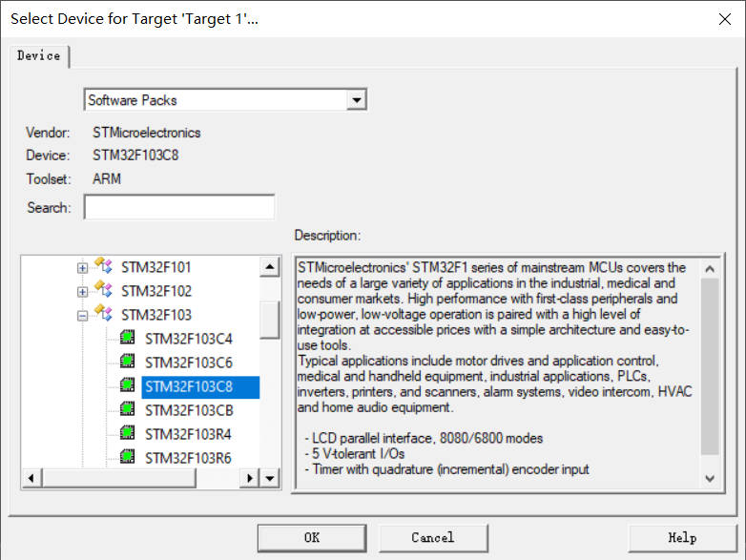The width and height of the screenshot is (746, 560).
Task: Expand the STM32F101 tree node
Action: 82,268
